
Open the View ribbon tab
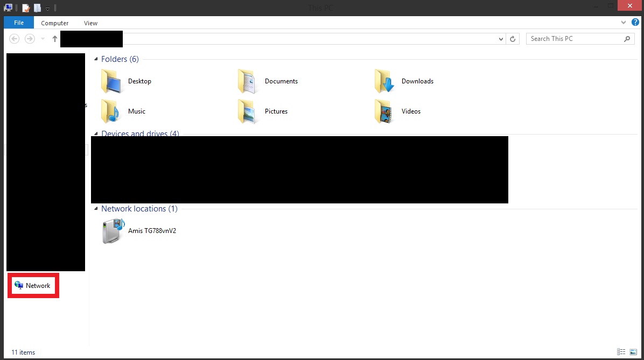click(x=90, y=23)
